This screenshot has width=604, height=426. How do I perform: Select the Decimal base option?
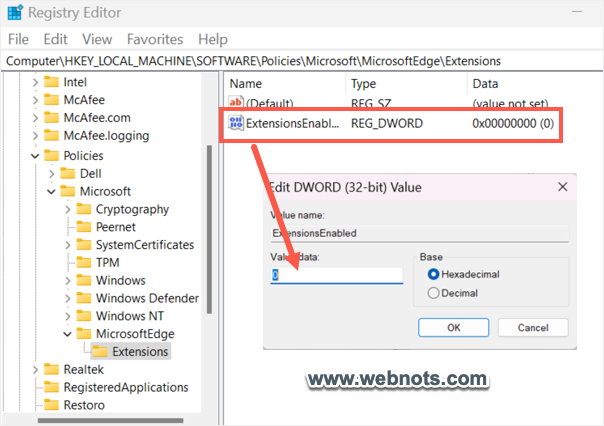(433, 293)
